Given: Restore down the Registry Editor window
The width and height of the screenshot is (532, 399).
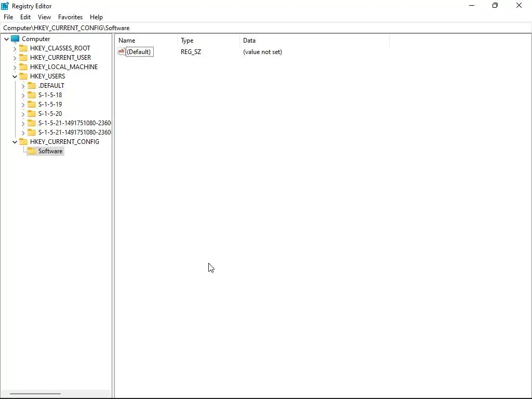Looking at the screenshot, I should click(495, 6).
